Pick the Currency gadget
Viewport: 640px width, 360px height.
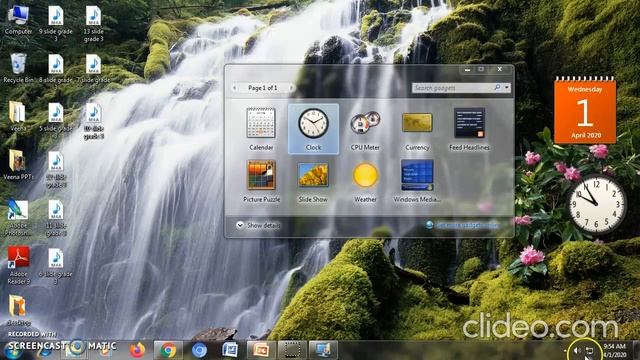pyautogui.click(x=417, y=129)
